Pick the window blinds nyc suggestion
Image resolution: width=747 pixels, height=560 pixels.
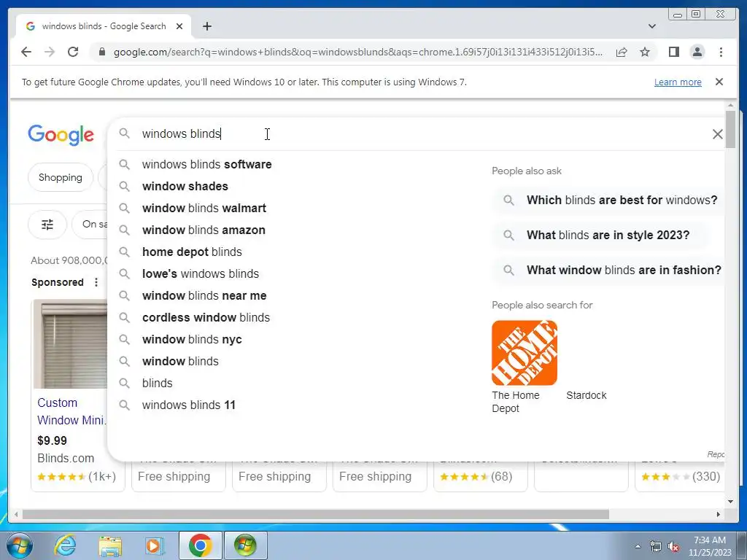(x=192, y=340)
